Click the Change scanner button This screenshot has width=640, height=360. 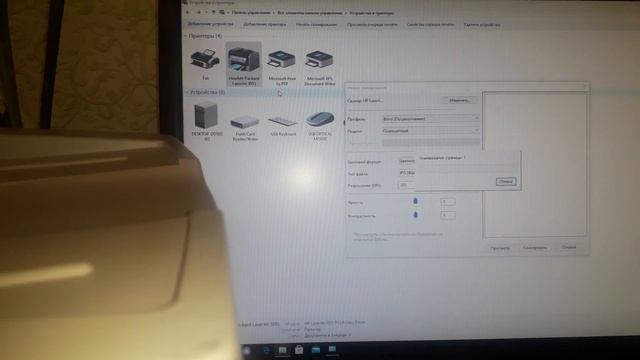click(460, 100)
